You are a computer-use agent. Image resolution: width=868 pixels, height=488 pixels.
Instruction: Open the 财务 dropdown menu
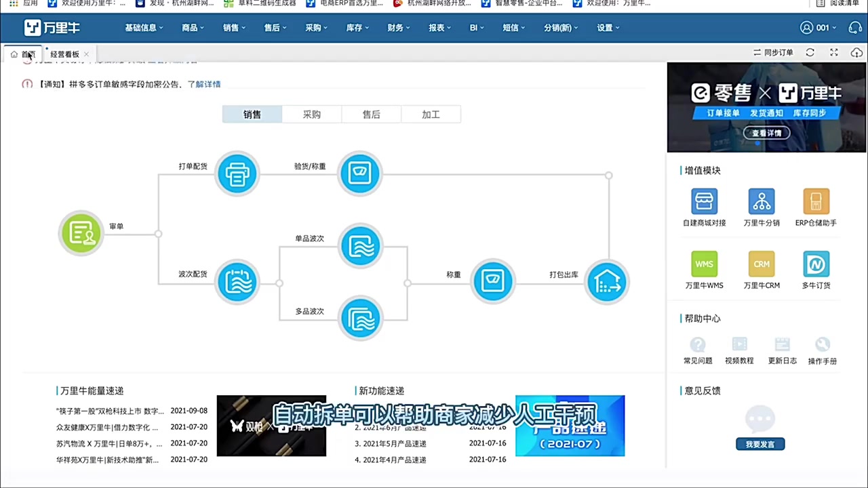399,28
